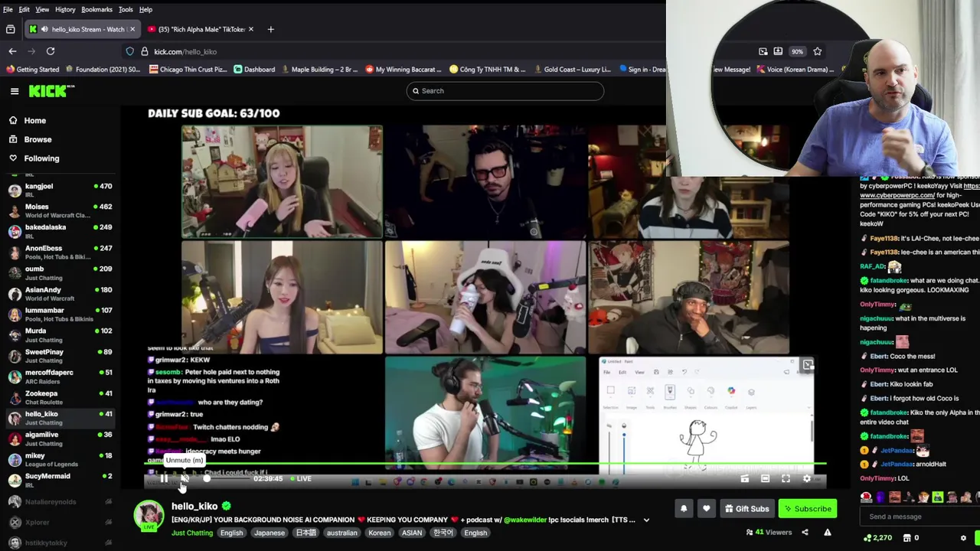Open a new browser tab
This screenshot has width=980, height=551.
(x=270, y=29)
